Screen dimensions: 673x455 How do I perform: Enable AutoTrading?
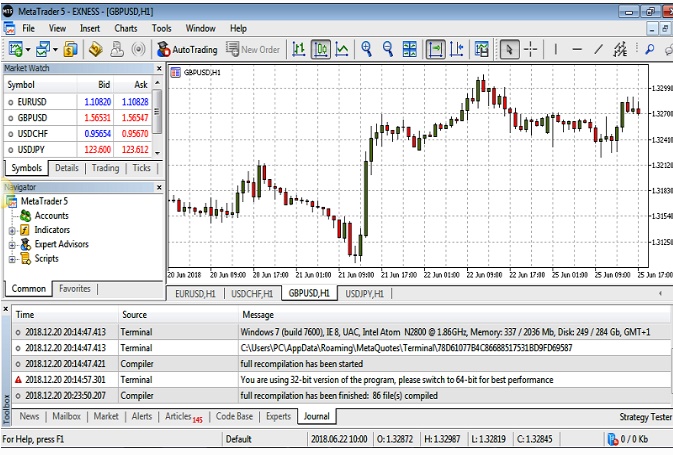(x=187, y=49)
